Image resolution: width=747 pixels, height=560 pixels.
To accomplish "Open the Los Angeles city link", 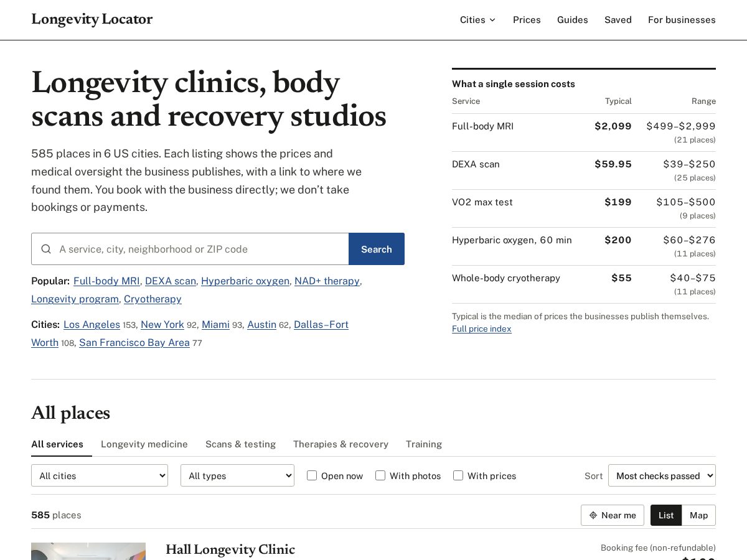I will pos(92,324).
